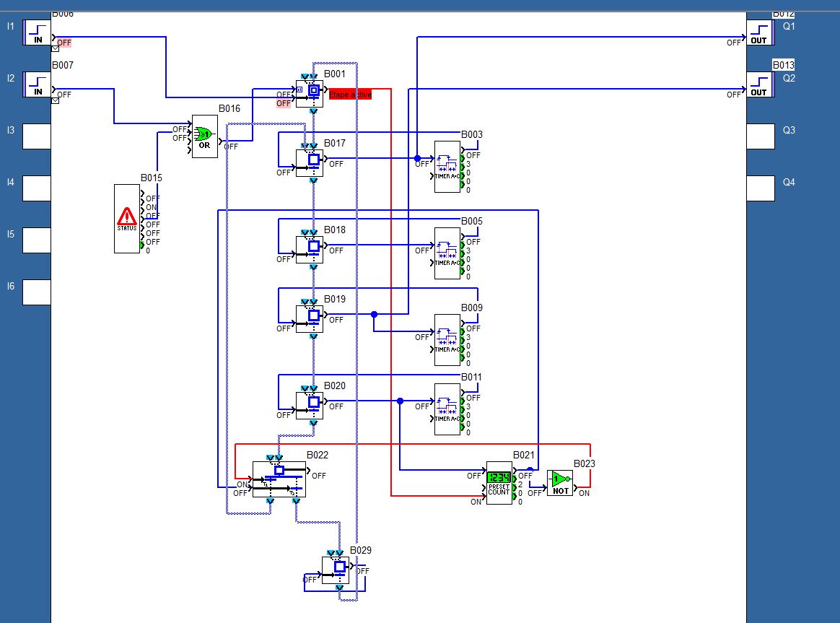Click the empty Q4 output slot
This screenshot has width=840, height=623.
tap(759, 188)
